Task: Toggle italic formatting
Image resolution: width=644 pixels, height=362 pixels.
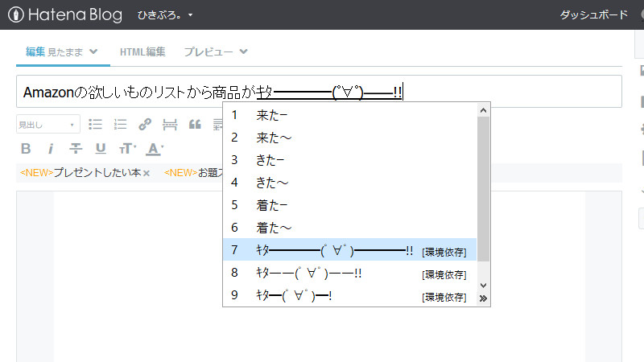Action: pyautogui.click(x=51, y=149)
